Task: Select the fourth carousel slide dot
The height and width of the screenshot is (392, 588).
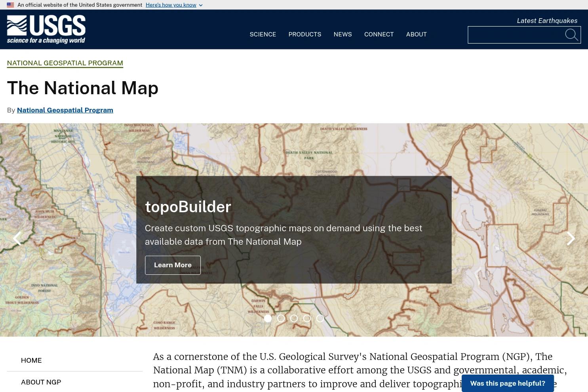Action: 307,318
